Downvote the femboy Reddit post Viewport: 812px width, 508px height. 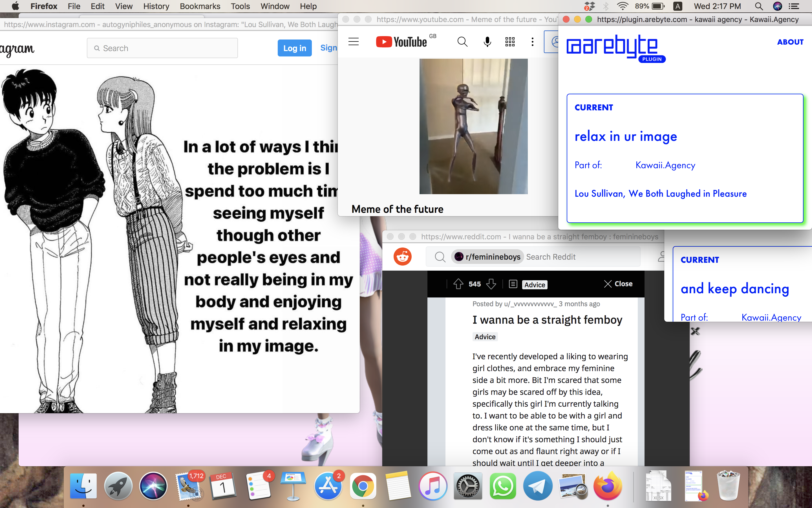(x=491, y=284)
